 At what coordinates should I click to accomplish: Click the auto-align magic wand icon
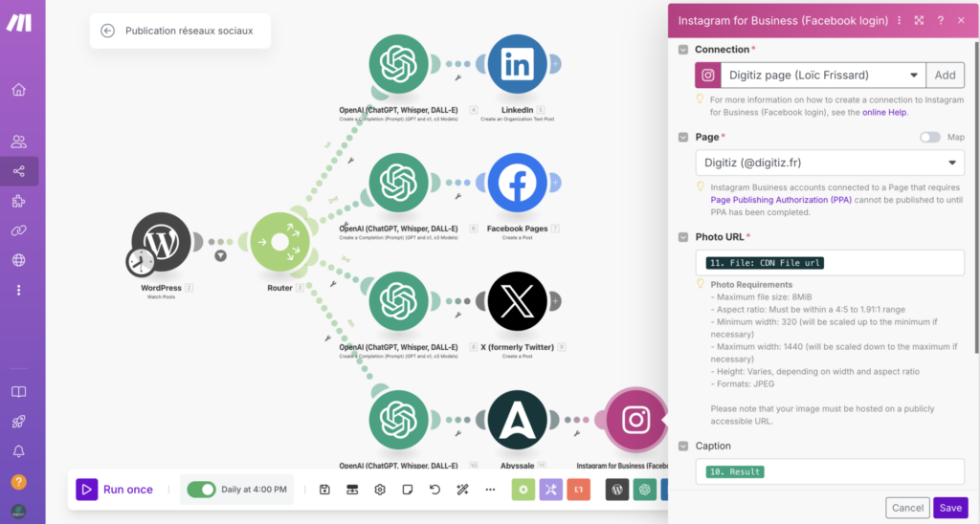tap(462, 490)
